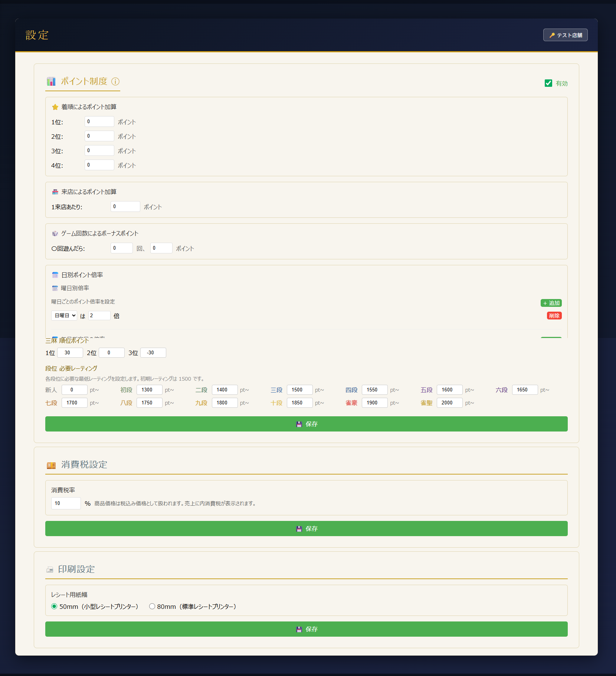Click the green 追加 button for weekday multiplier
The height and width of the screenshot is (676, 616).
pos(551,303)
